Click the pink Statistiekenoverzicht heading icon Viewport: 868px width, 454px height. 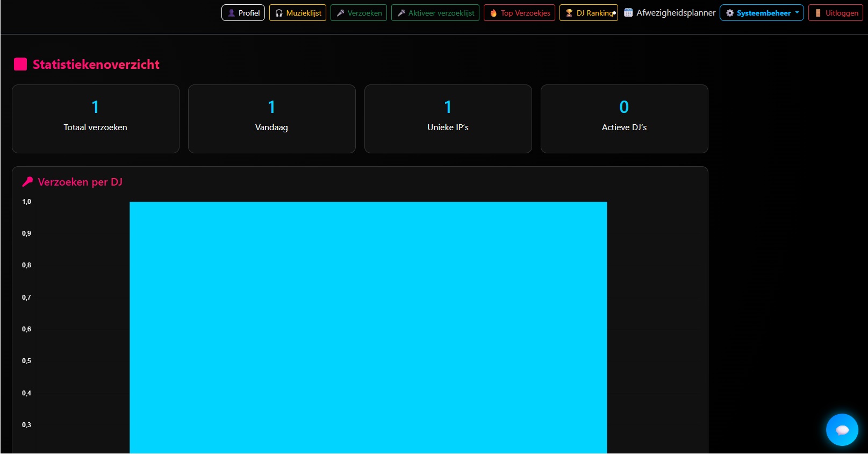(20, 65)
